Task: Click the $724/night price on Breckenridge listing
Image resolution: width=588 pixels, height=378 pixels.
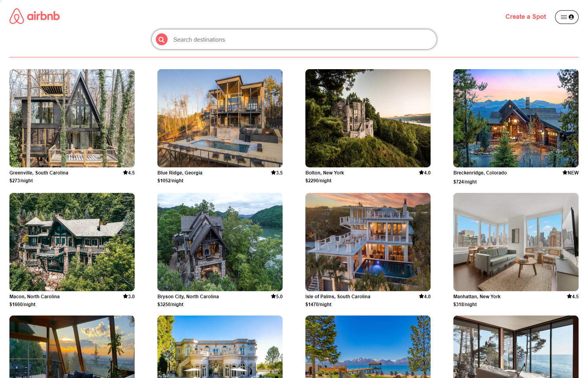Action: pos(465,182)
